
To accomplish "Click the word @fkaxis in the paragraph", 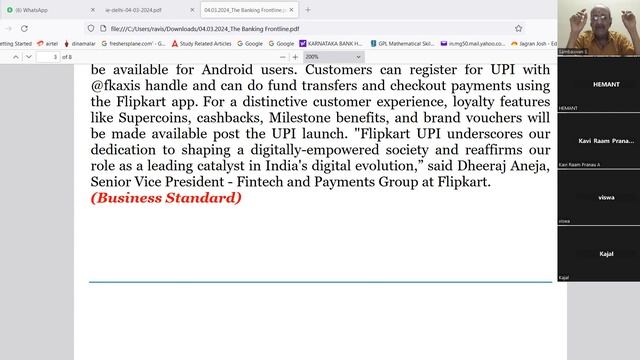I will click(x=116, y=86).
